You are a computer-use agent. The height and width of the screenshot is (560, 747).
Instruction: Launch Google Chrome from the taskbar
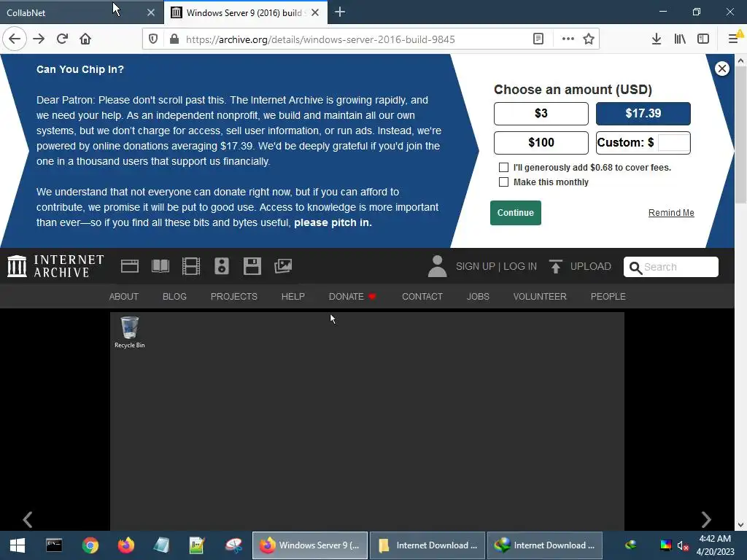pyautogui.click(x=90, y=545)
